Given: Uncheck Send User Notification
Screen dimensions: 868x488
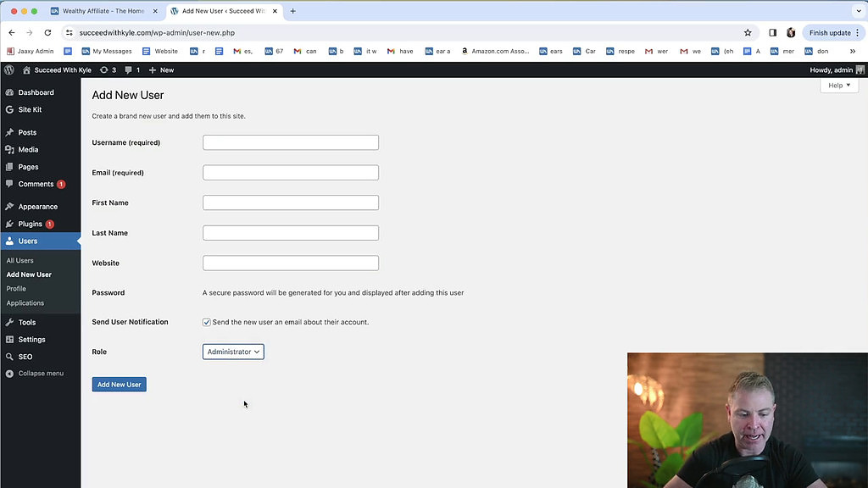Looking at the screenshot, I should pyautogui.click(x=206, y=322).
